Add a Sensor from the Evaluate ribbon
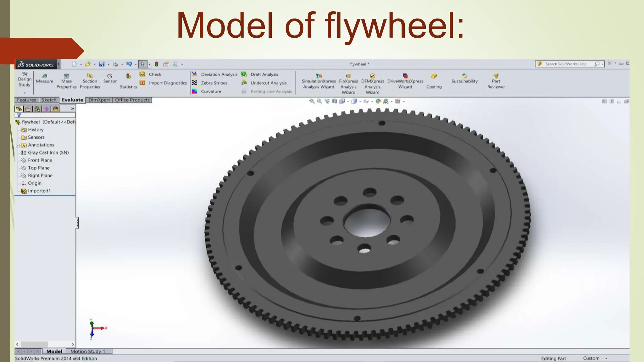 click(110, 79)
